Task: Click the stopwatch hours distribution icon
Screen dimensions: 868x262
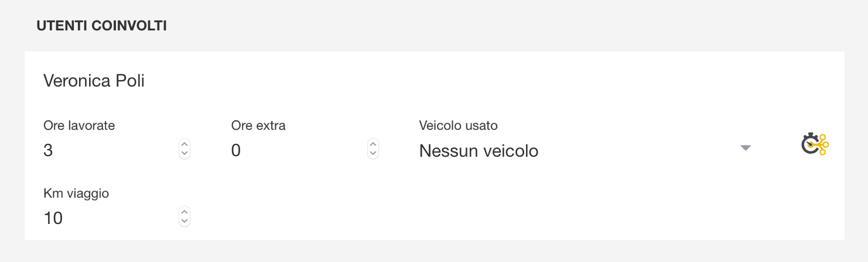Action: (x=815, y=144)
